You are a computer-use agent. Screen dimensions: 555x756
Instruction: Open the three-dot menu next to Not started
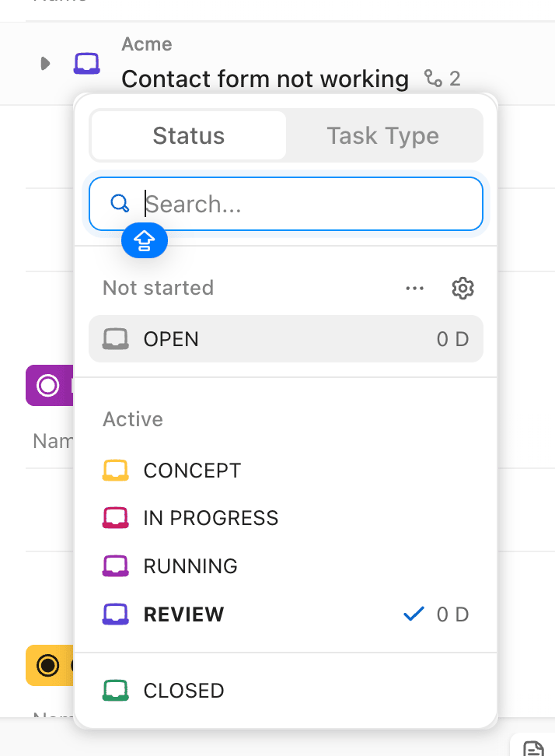click(415, 289)
